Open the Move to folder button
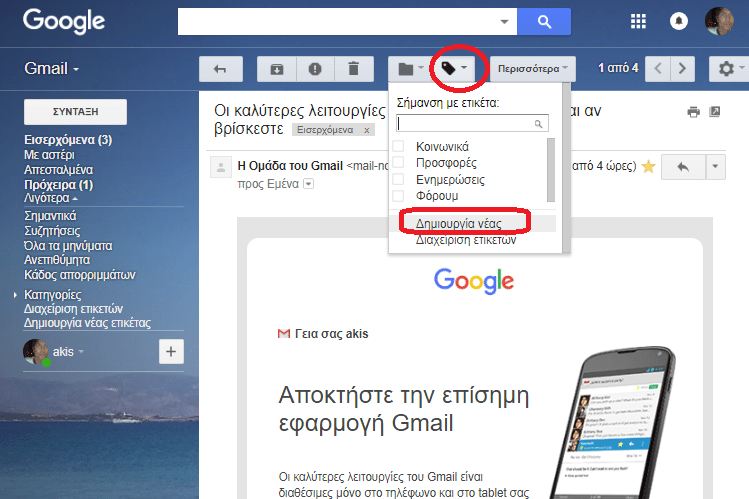 [x=409, y=69]
